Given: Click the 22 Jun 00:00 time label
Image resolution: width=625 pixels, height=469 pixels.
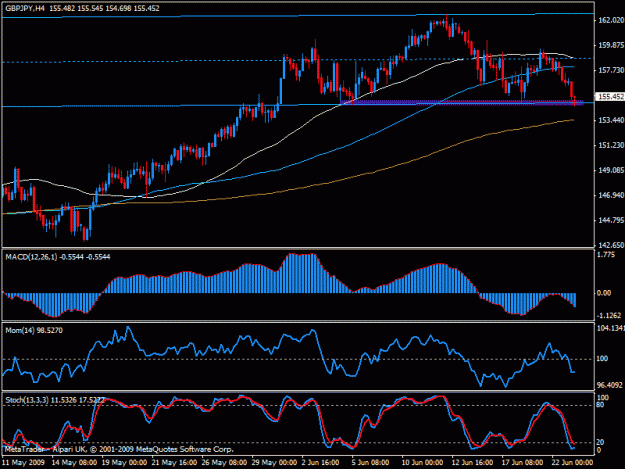Looking at the screenshot, I should pos(573,463).
